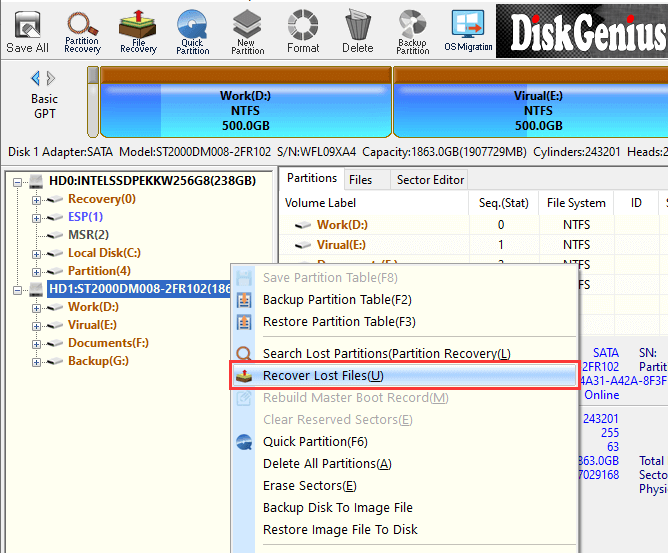Select Documents(F:) in the disk tree
Image resolution: width=668 pixels, height=553 pixels.
[108, 343]
